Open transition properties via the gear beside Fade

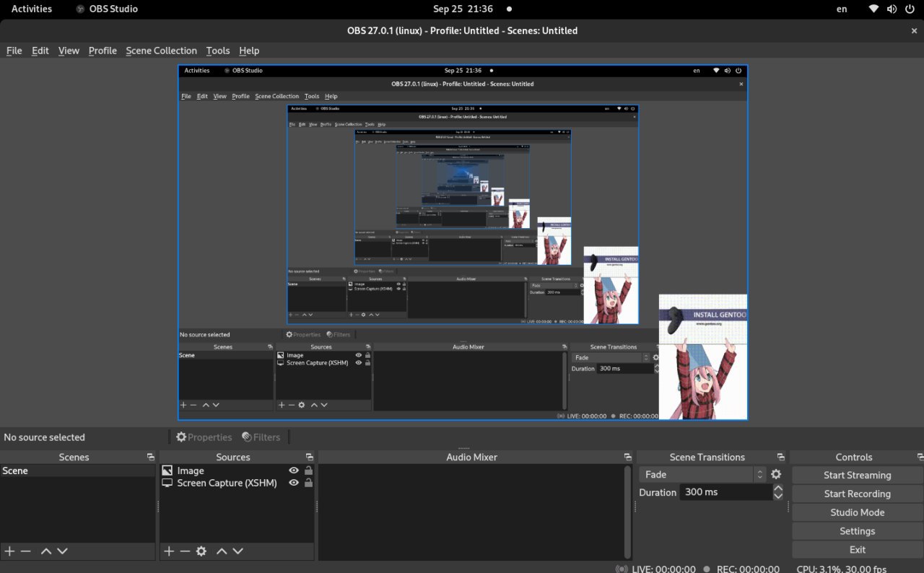tap(776, 474)
